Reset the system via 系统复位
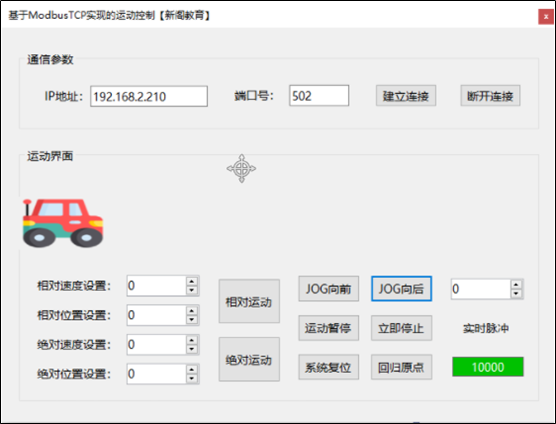This screenshot has width=556, height=424. tap(328, 367)
